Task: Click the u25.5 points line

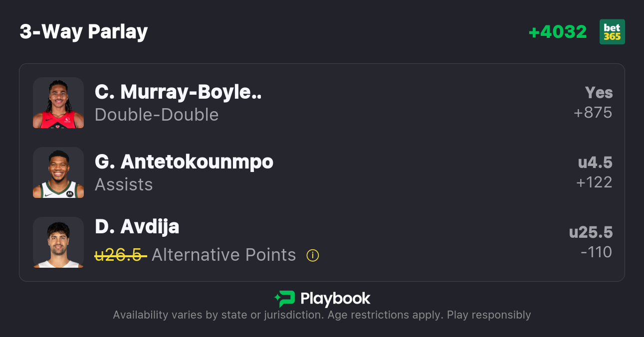Action: 591,232
